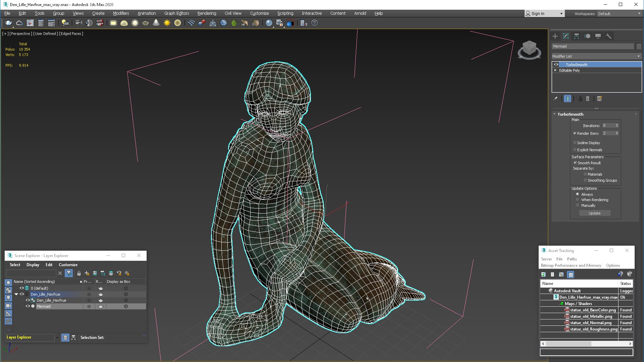This screenshot has width=644, height=362.
Task: Click the TurboSmooth Update button
Action: 595,213
